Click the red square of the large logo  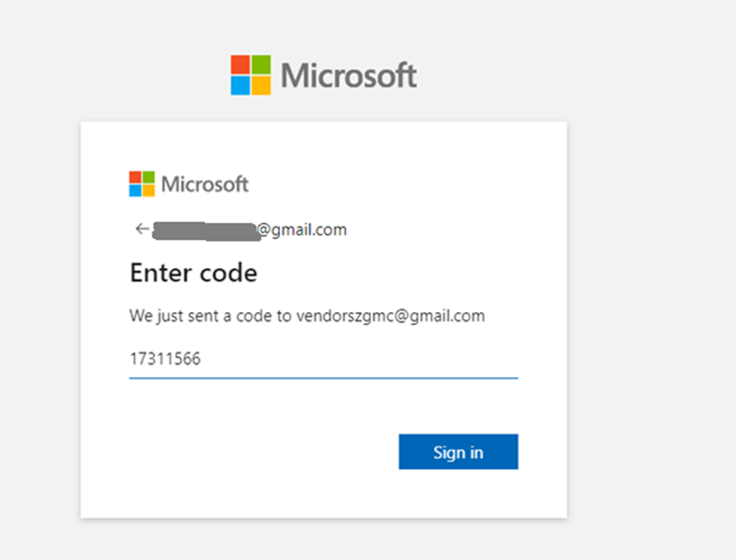240,64
